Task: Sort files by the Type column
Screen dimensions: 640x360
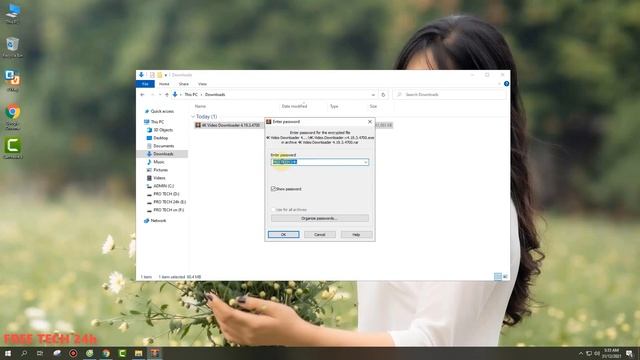Action: (334, 106)
